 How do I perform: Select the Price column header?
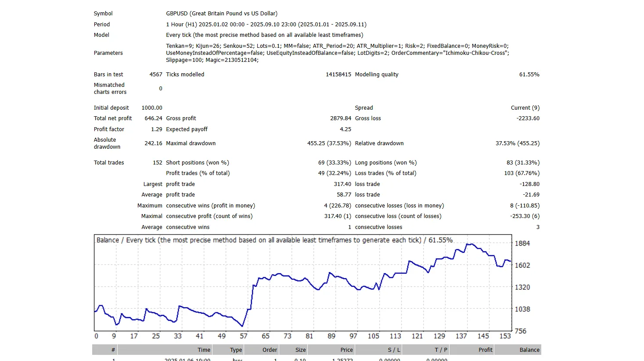(346, 350)
